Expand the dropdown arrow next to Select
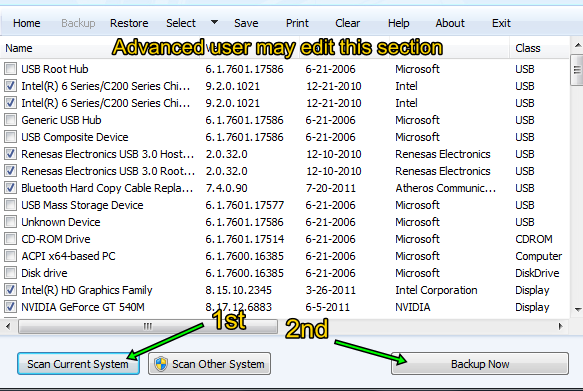This screenshot has width=583, height=391. click(214, 22)
